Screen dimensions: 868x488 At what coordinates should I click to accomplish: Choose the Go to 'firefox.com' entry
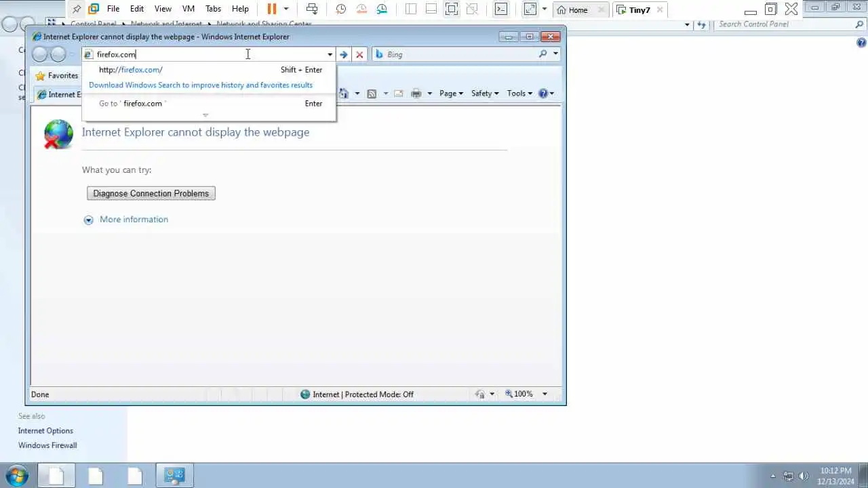point(209,104)
